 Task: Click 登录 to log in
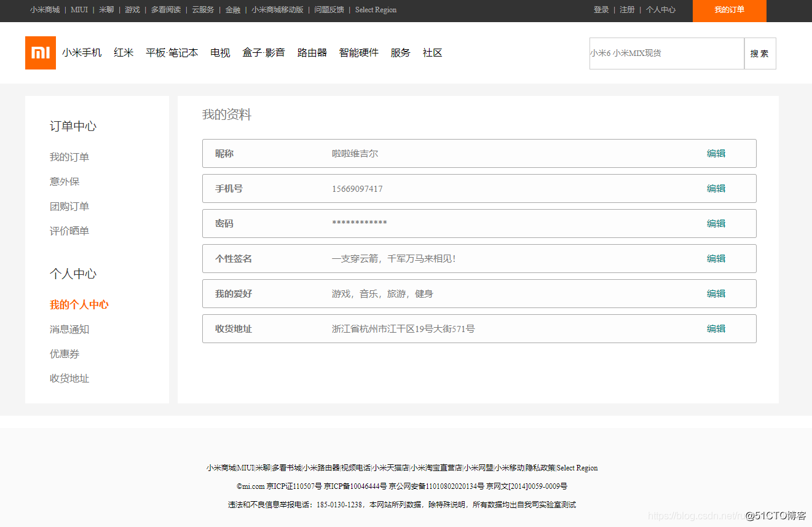pyautogui.click(x=601, y=10)
